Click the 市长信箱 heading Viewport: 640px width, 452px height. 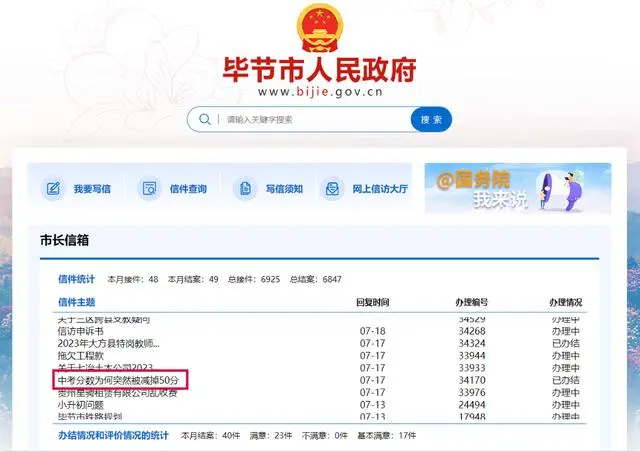coord(64,240)
